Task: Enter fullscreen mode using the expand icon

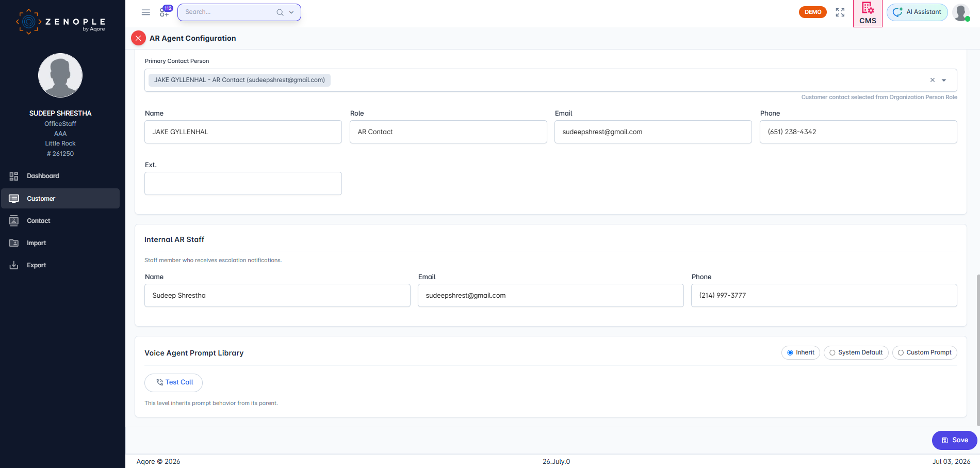Action: coord(840,12)
